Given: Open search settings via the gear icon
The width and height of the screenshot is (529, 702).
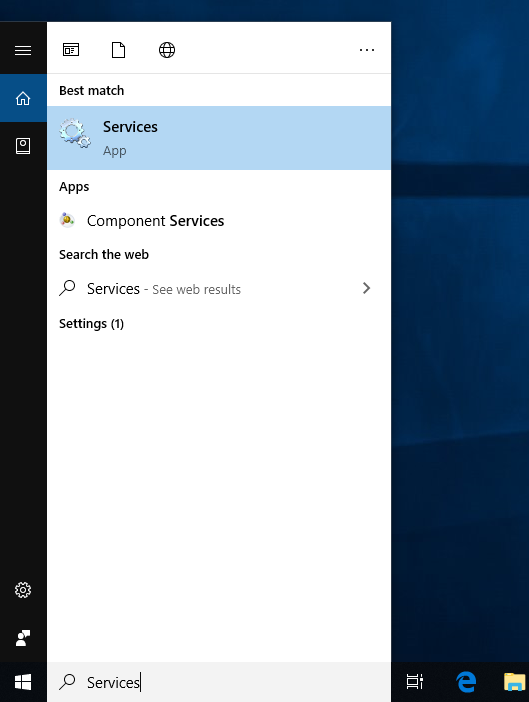Looking at the screenshot, I should (23, 590).
